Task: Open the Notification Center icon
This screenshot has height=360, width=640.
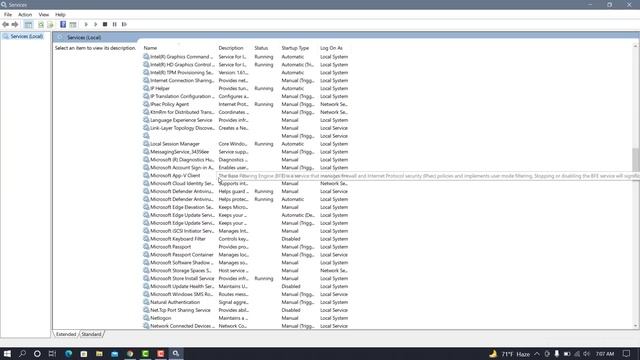Action: [x=627, y=354]
